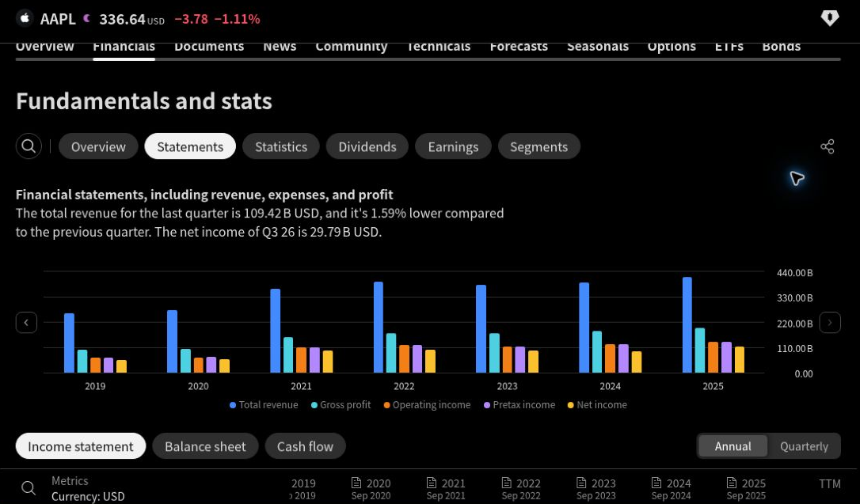This screenshot has height=504, width=860.
Task: Open the Metrics search magnifier icon
Action: (x=29, y=487)
